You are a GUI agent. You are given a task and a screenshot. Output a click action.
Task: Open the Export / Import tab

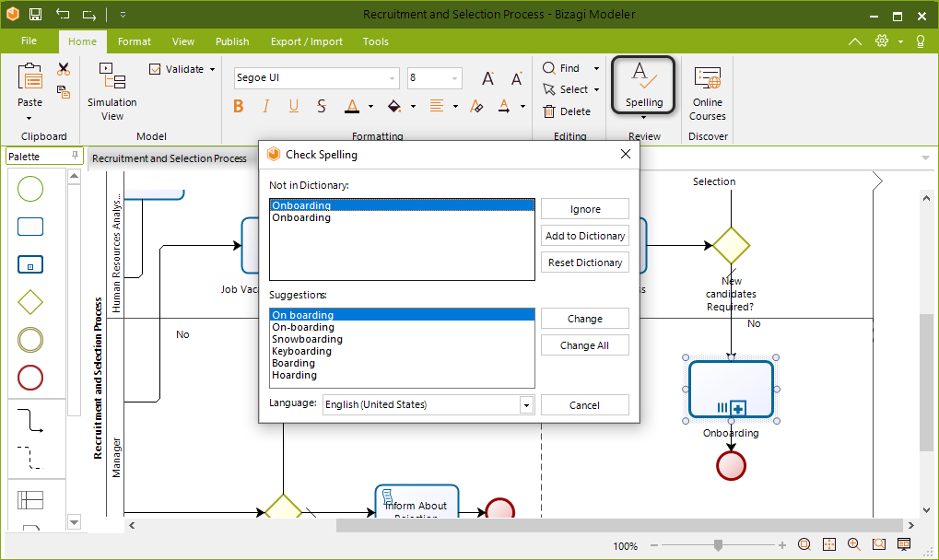[307, 41]
